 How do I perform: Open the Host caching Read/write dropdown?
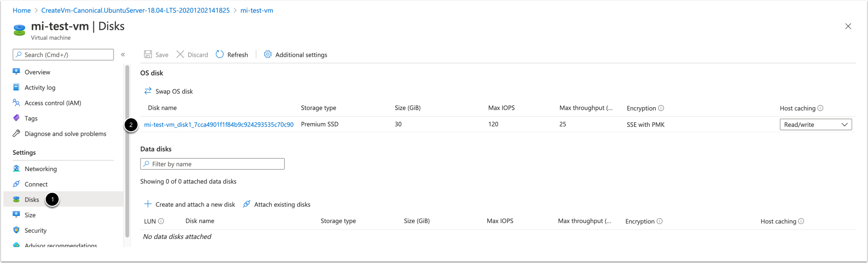[x=816, y=125]
